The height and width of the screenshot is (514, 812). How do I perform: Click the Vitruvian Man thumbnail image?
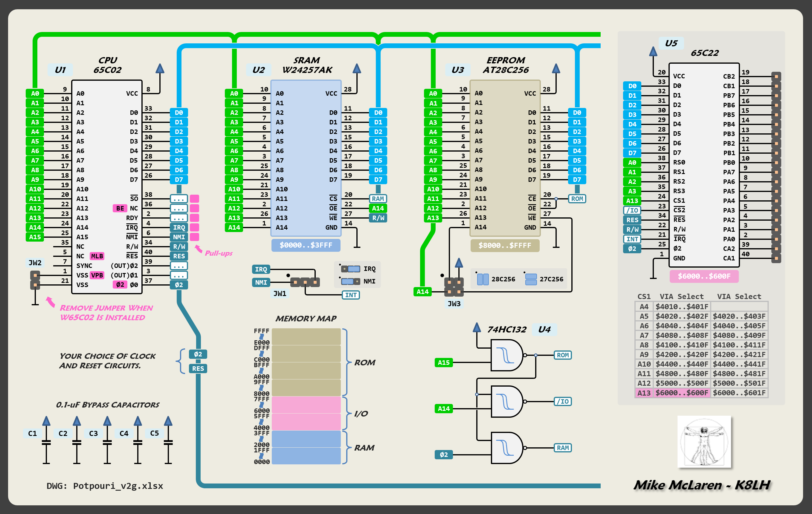click(704, 441)
